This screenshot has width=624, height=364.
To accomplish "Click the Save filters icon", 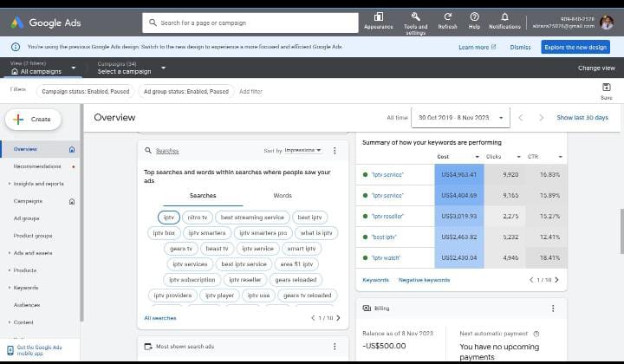I will [x=606, y=88].
